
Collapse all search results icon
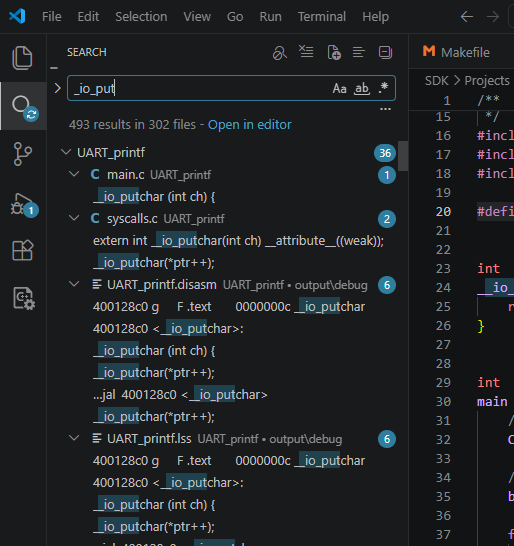386,53
